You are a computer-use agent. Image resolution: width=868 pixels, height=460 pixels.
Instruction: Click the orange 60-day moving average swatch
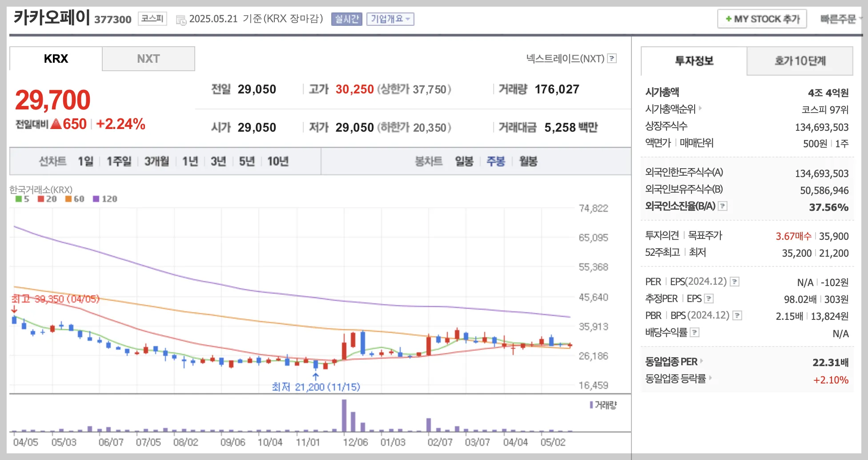point(68,199)
